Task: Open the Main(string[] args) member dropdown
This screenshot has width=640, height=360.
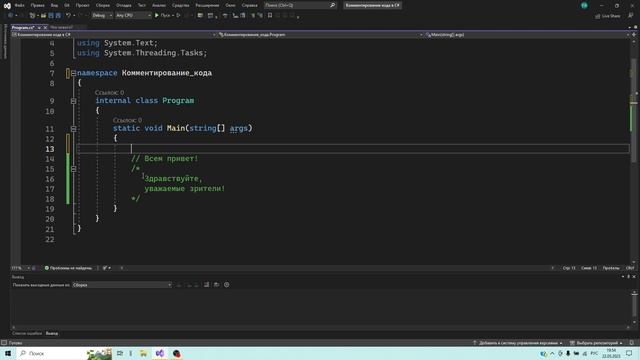Action: (x=527, y=35)
